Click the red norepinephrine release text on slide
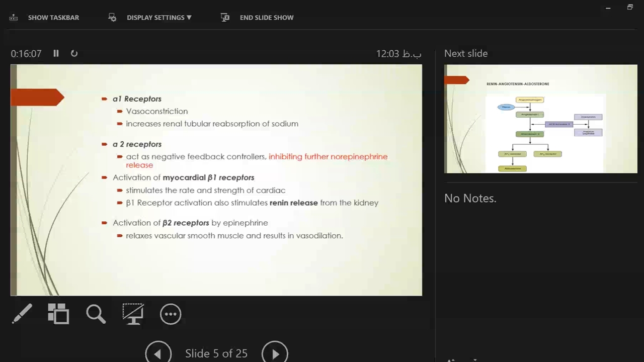 (x=328, y=157)
